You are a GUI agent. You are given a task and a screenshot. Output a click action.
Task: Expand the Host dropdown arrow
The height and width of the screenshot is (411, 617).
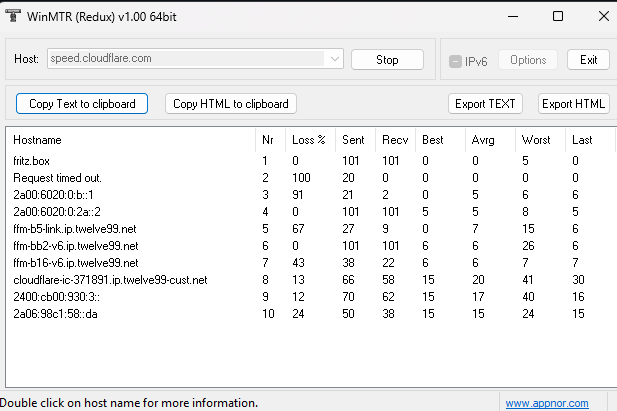[x=335, y=59]
